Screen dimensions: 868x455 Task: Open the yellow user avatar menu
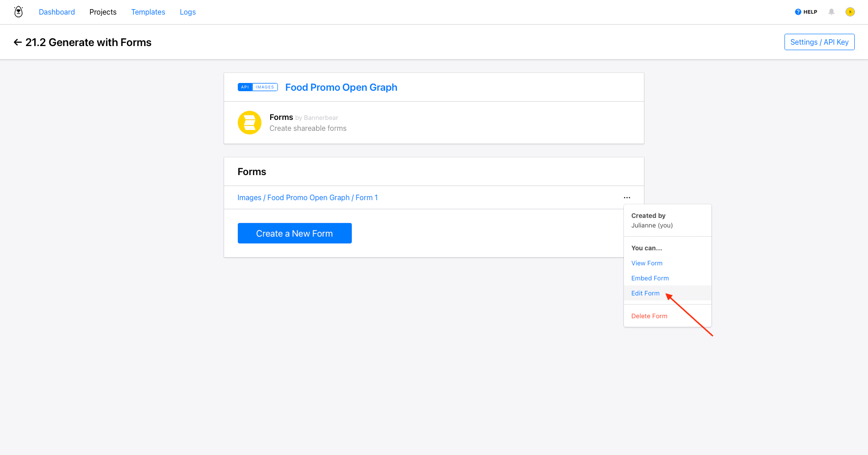coord(850,11)
